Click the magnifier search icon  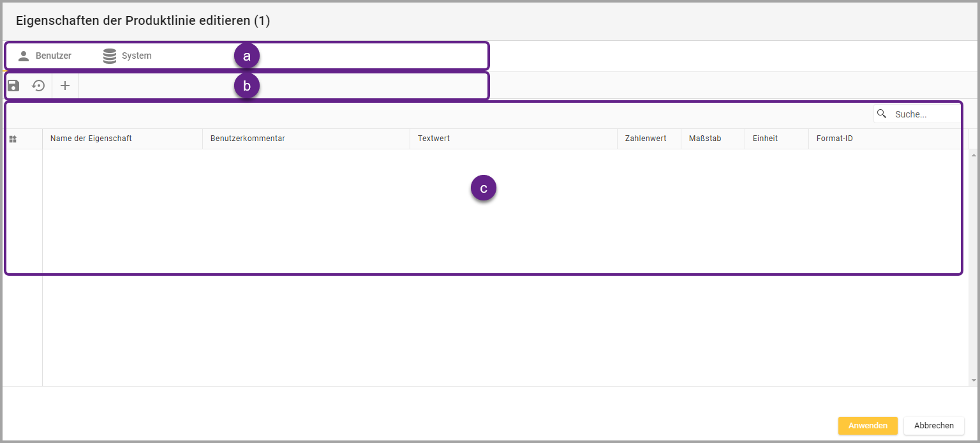(882, 114)
